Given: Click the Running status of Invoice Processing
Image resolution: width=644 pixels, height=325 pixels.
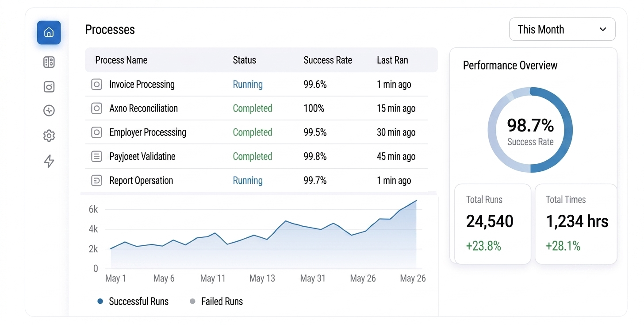Looking at the screenshot, I should (248, 84).
